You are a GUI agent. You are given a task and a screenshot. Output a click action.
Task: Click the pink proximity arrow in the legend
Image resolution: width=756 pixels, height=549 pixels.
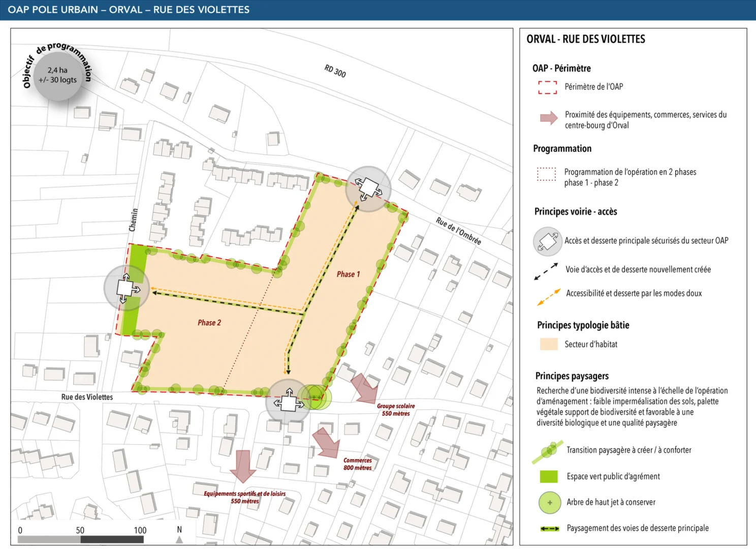[548, 118]
